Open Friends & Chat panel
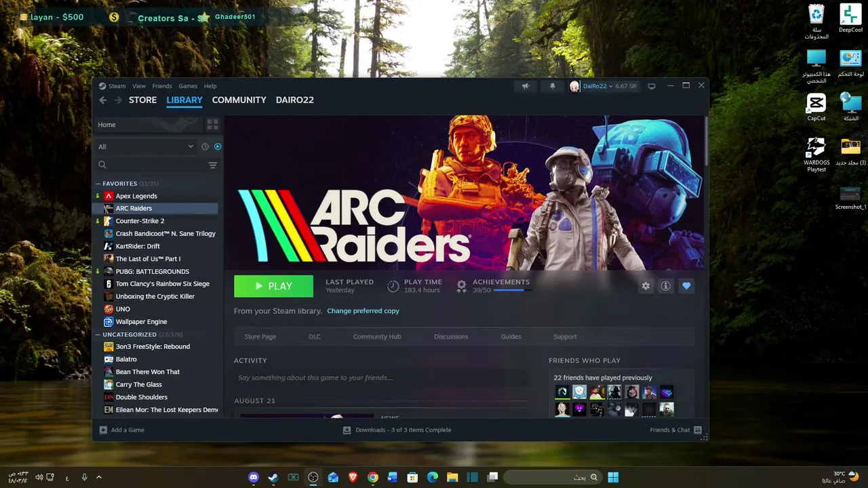 point(675,430)
